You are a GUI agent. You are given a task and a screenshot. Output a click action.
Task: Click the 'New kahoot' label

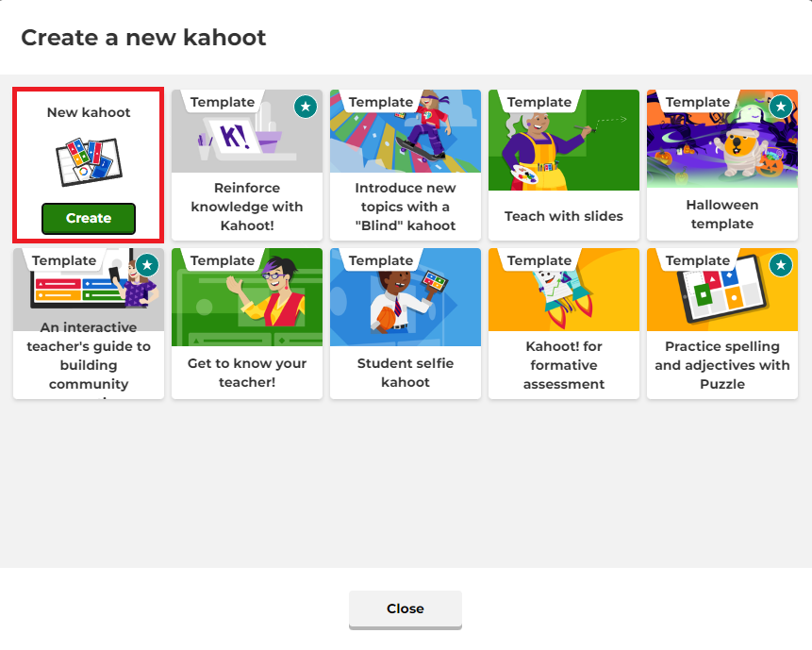click(89, 112)
